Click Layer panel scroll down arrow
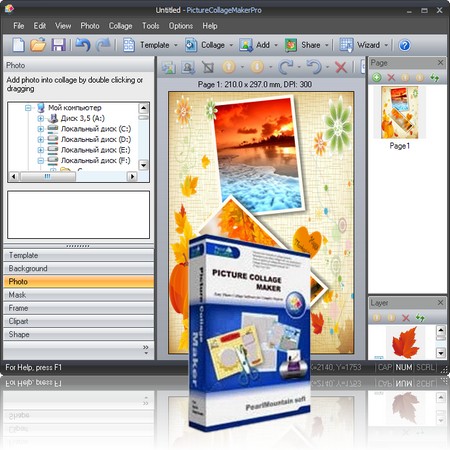 441,353
